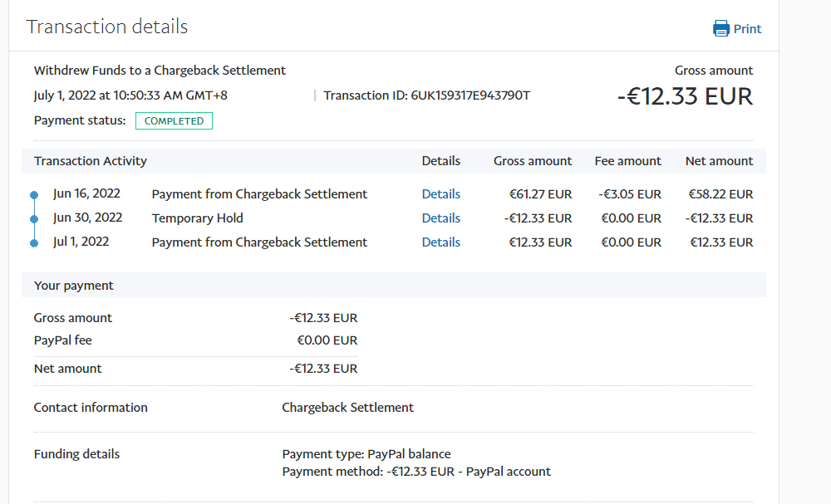Click the Fee amount column header
Image resolution: width=831 pixels, height=504 pixels.
click(x=627, y=161)
